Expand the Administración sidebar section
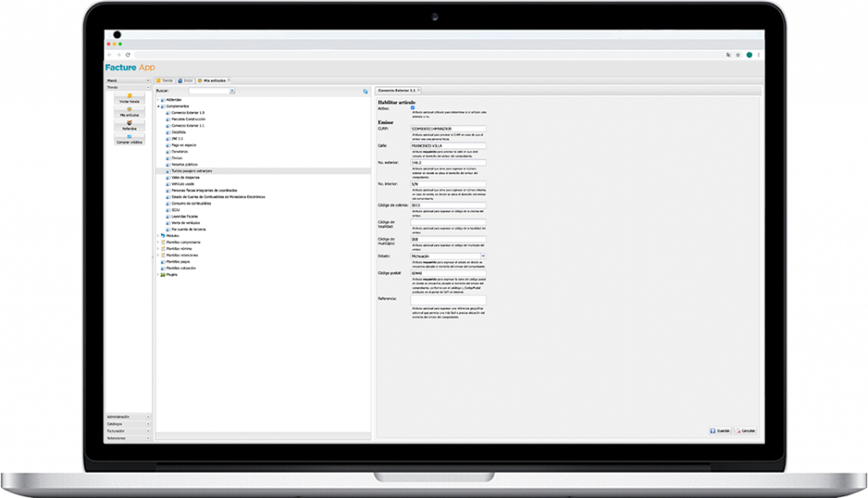The image size is (868, 498). click(x=147, y=417)
